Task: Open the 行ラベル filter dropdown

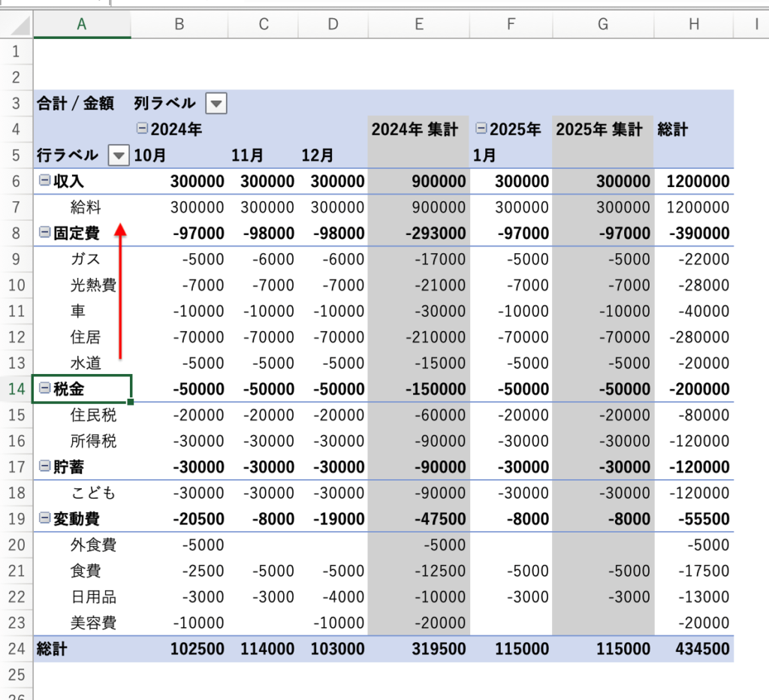Action: pos(119,155)
